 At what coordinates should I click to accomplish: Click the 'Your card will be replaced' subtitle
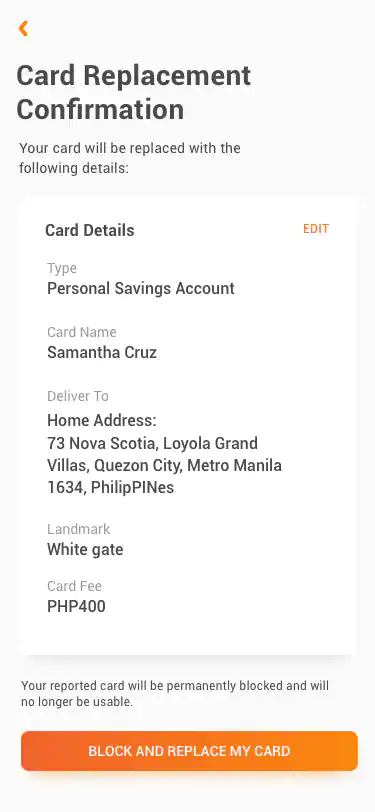(130, 158)
